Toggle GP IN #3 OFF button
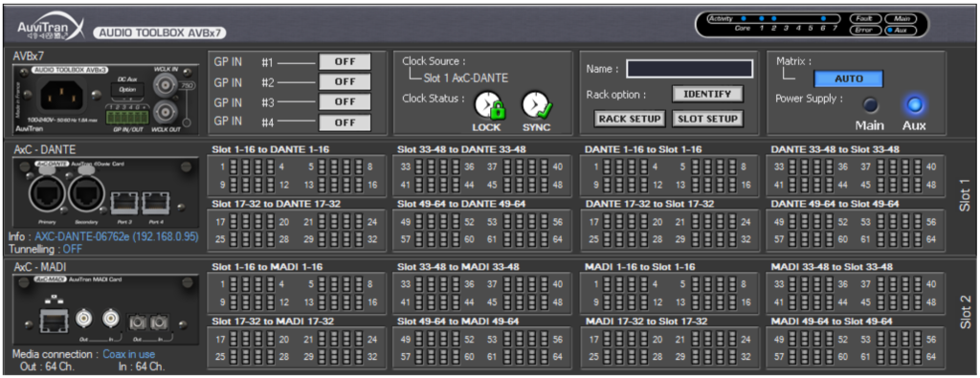 click(x=345, y=102)
